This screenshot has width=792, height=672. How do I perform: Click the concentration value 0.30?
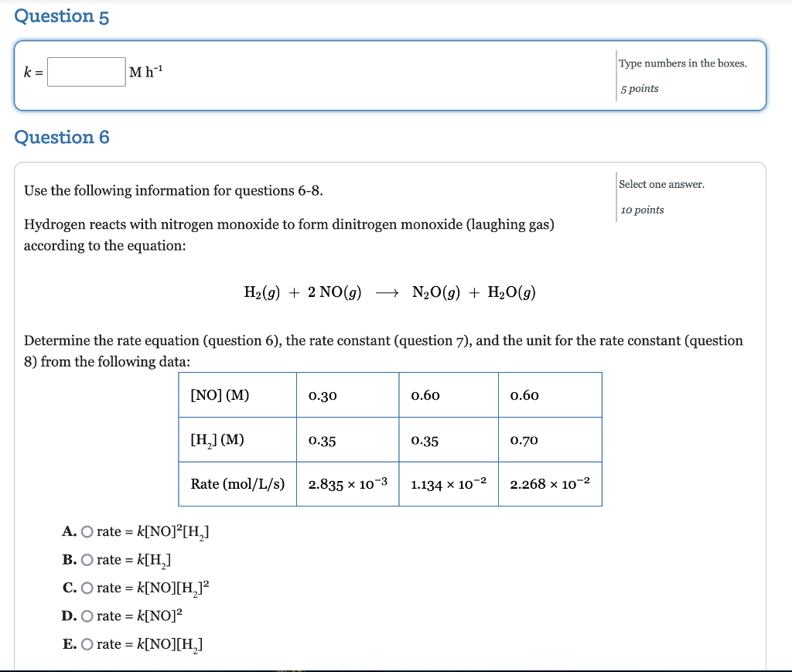(322, 395)
